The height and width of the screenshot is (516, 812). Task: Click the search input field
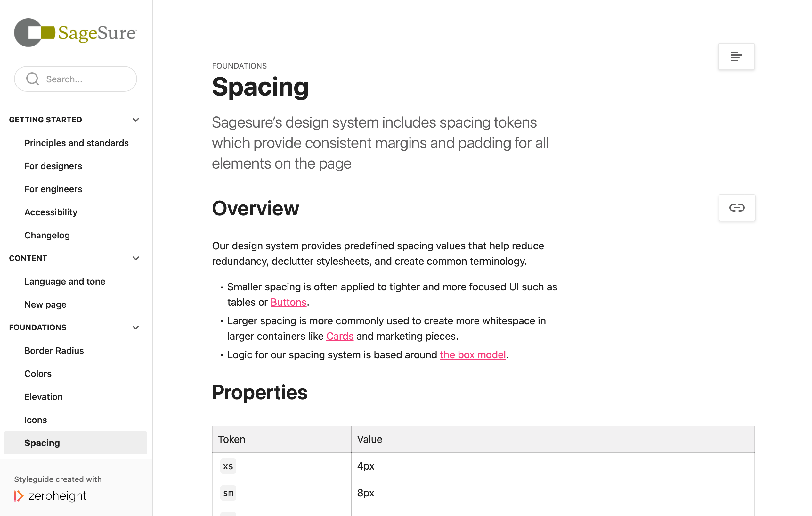click(x=75, y=79)
